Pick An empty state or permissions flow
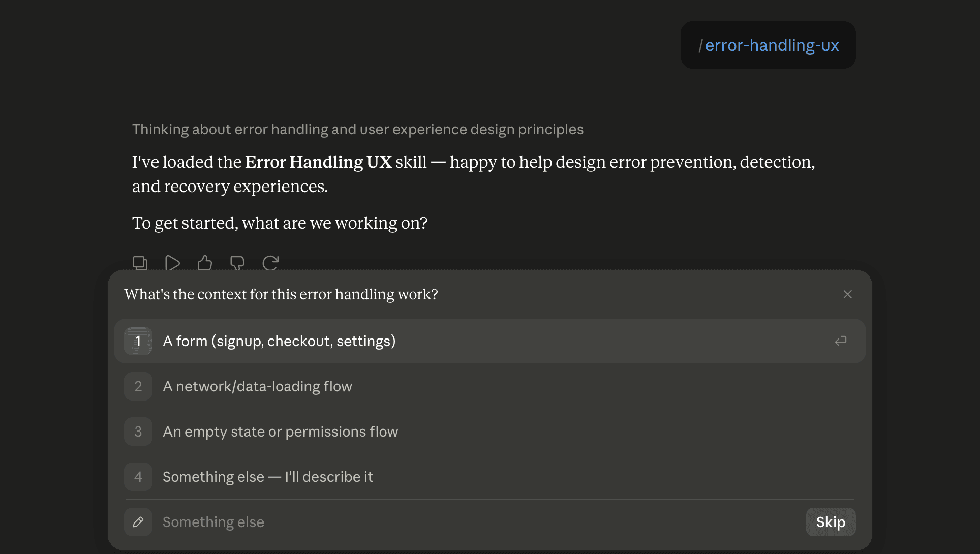This screenshot has height=554, width=980. point(489,432)
